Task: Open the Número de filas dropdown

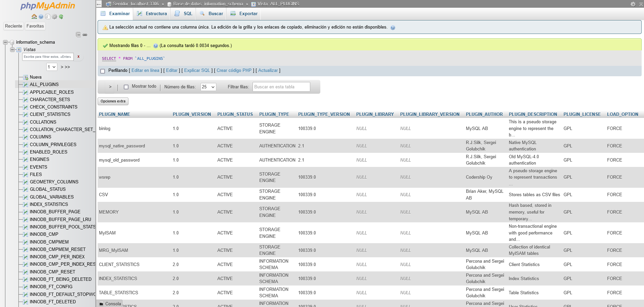Action: 208,87
